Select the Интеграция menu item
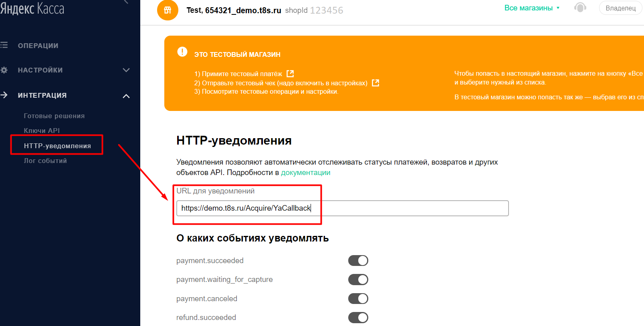The image size is (644, 326). point(42,95)
